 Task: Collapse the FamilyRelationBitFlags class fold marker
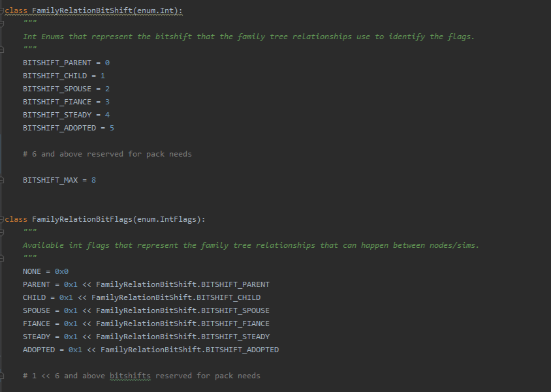[x=3, y=219]
